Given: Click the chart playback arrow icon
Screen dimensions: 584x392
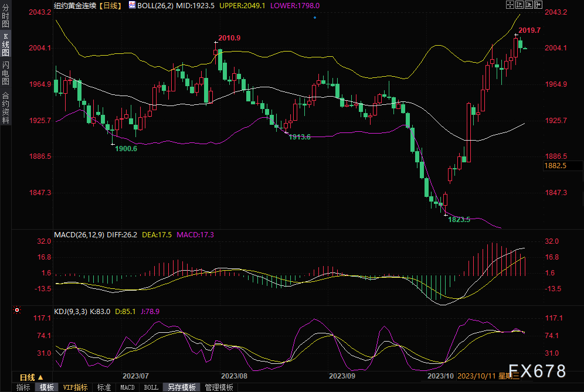Looking at the screenshot, I should coord(528,5).
